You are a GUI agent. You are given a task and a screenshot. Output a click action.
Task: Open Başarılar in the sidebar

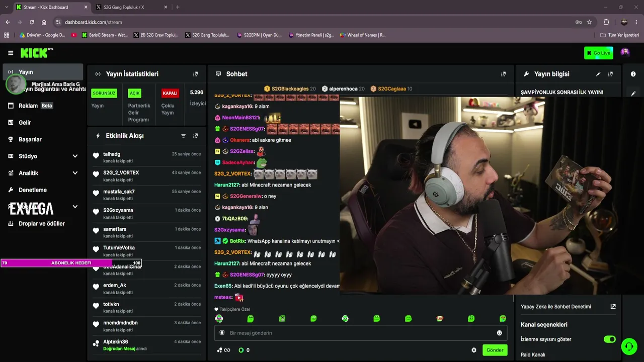(x=43, y=139)
